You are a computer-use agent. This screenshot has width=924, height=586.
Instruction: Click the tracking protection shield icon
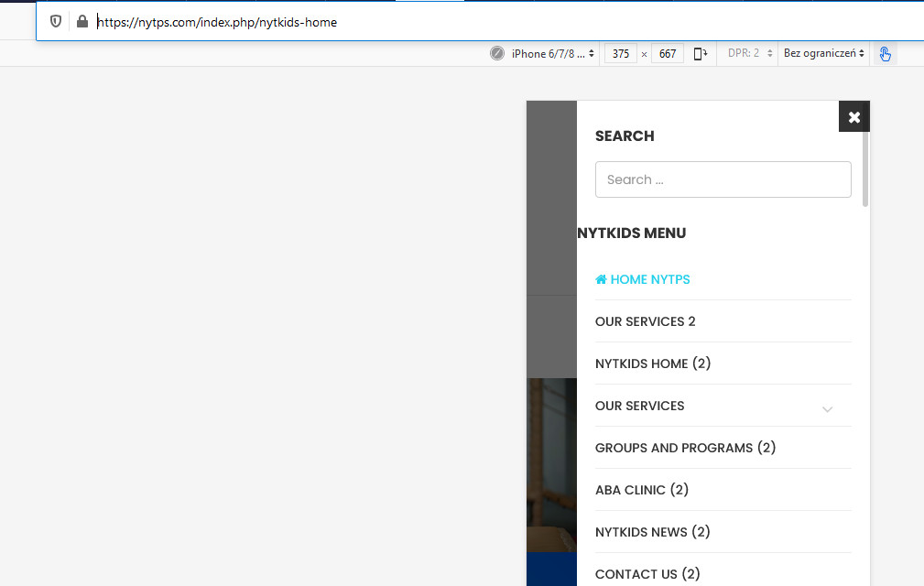(x=56, y=21)
